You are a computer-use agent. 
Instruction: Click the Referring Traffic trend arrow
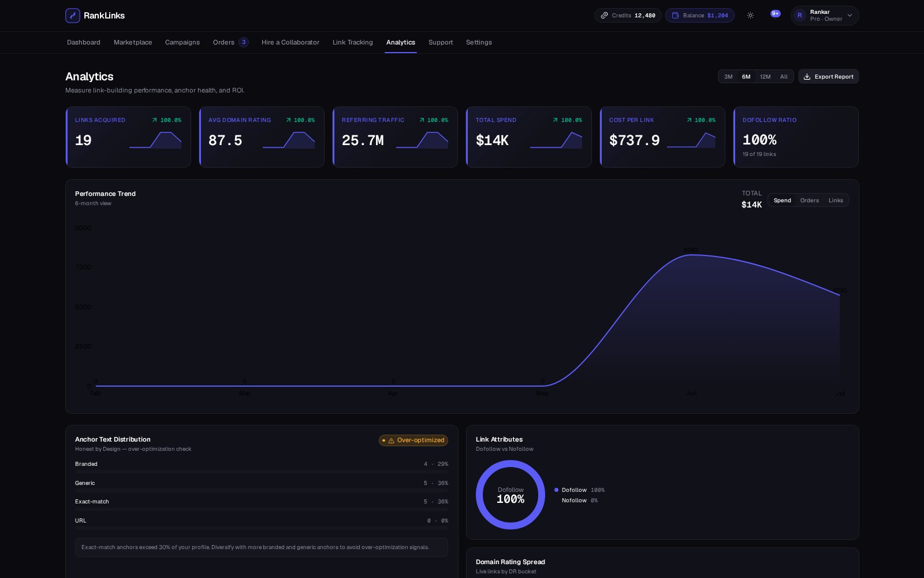[422, 120]
